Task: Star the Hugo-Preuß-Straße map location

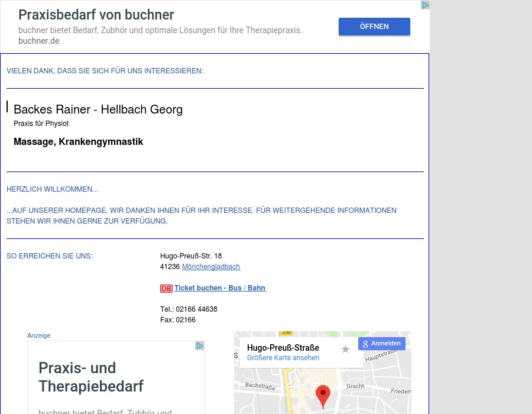Action: click(x=345, y=349)
